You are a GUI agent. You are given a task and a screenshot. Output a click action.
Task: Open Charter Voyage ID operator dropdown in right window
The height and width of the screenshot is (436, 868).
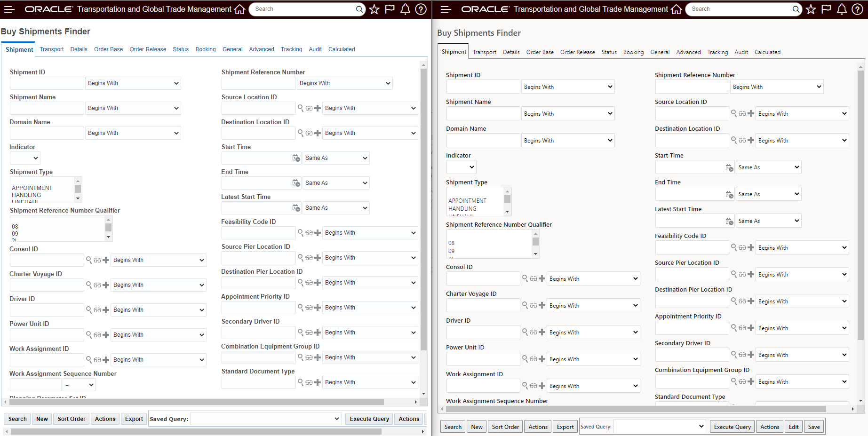point(593,305)
